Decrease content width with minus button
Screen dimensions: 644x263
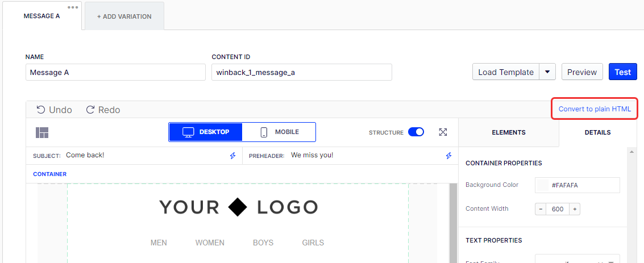click(x=541, y=209)
